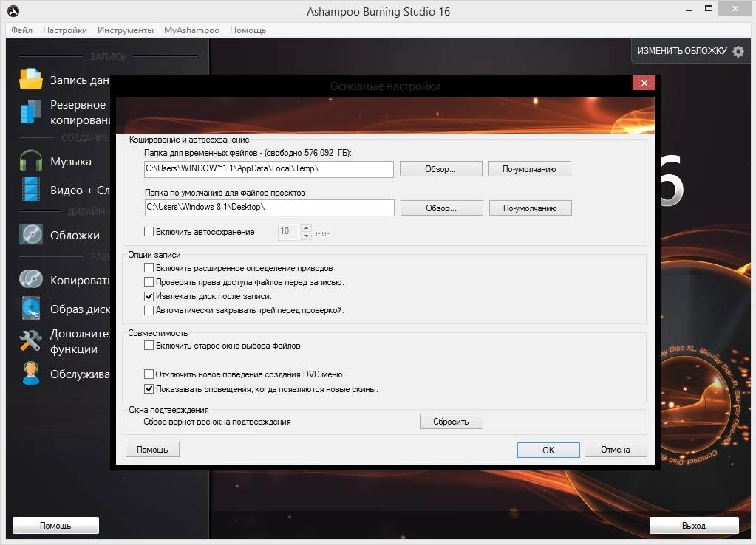The height and width of the screenshot is (545, 756).
Task: Click the Burn Data folder icon
Action: [x=31, y=80]
